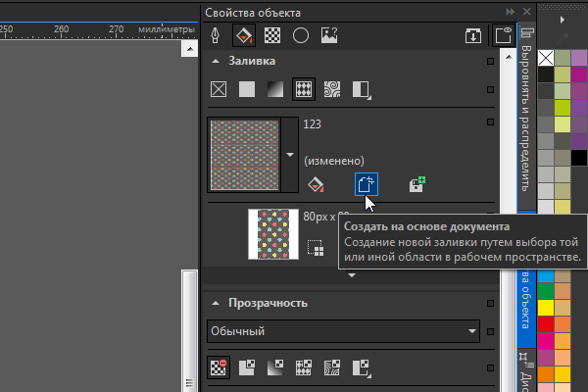The width and height of the screenshot is (588, 392).
Task: Click the Save as new fill icon
Action: click(x=416, y=183)
